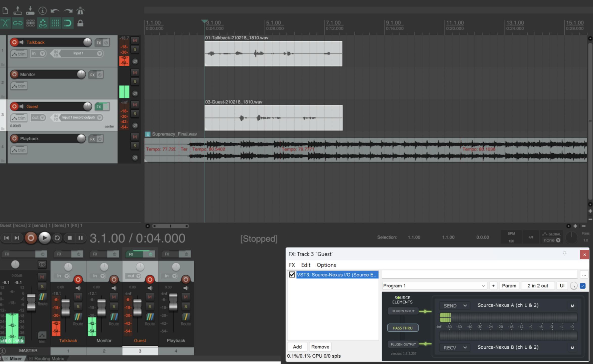Open project info via the (i) icon
The width and height of the screenshot is (593, 364).
(42, 11)
